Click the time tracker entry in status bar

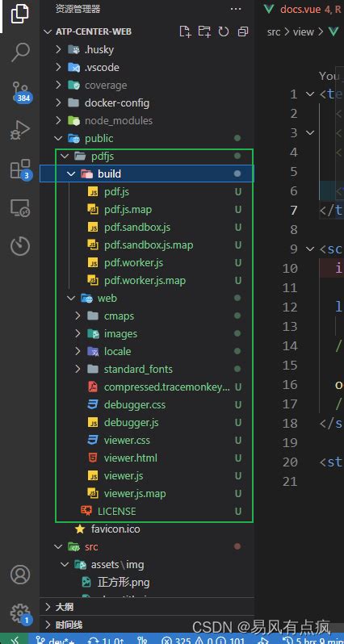pyautogui.click(x=313, y=639)
